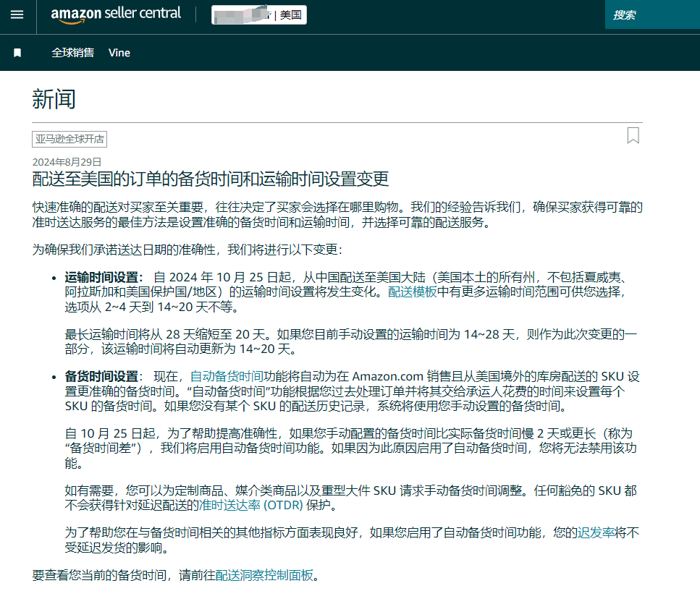Click the Amazon Seller Central logo
This screenshot has width=700, height=591.
(x=115, y=13)
